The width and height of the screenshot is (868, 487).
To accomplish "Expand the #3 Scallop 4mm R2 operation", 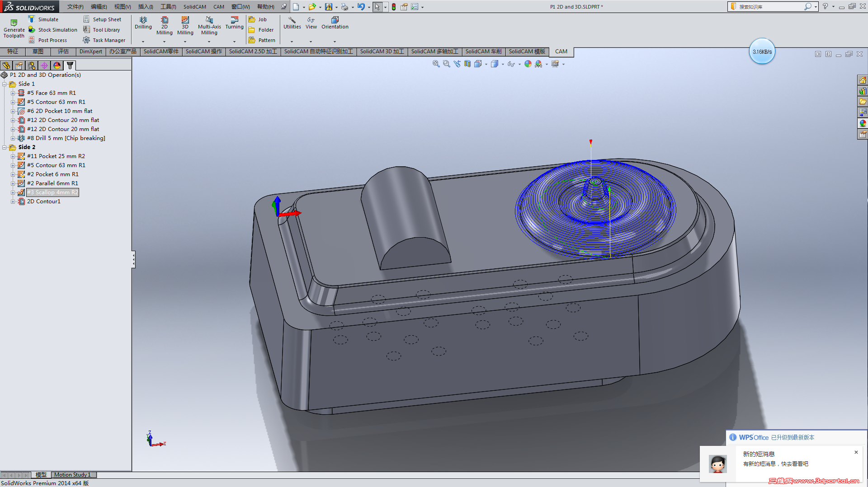I will click(13, 192).
